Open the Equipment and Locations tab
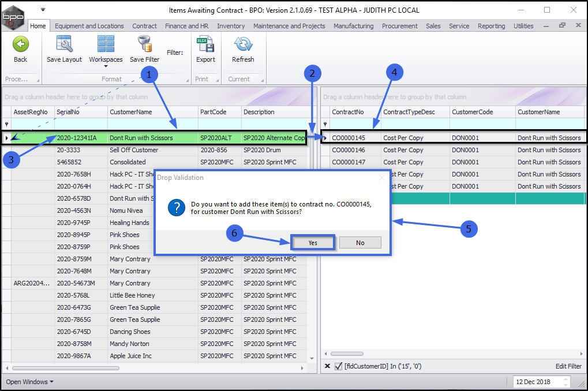Screen dimensions: 588x391 [x=89, y=26]
